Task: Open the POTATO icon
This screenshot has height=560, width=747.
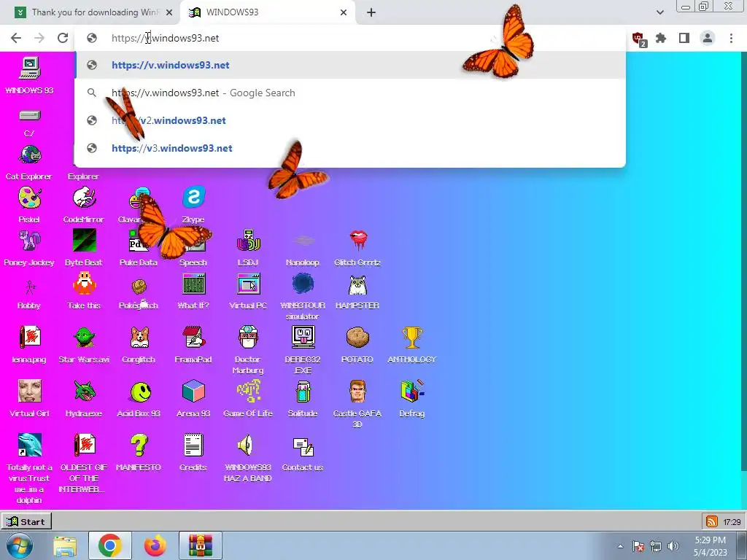Action: click(x=357, y=338)
